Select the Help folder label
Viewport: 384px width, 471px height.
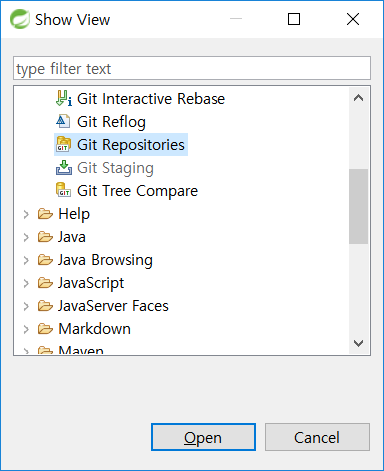[x=74, y=214]
